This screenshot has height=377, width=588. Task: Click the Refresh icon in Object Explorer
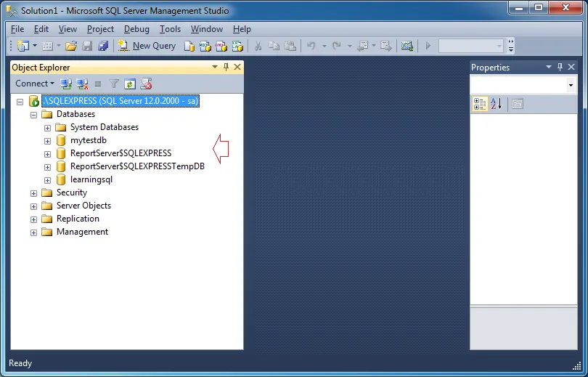(x=130, y=84)
